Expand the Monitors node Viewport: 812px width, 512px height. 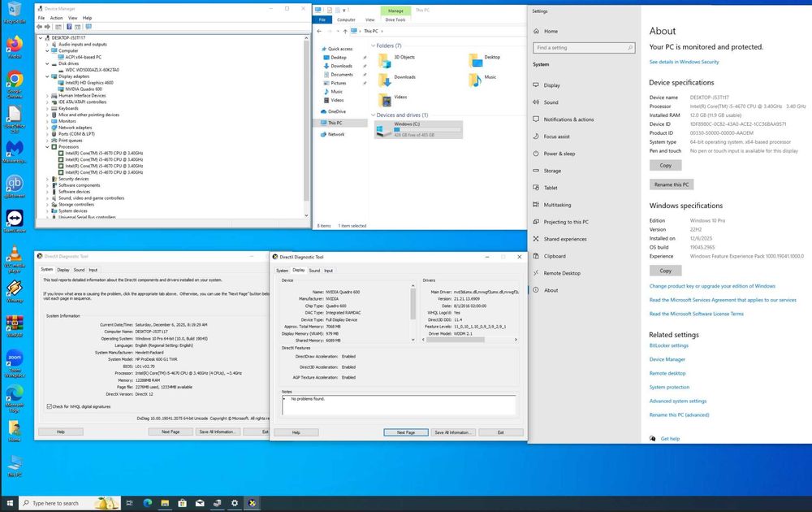(47, 121)
